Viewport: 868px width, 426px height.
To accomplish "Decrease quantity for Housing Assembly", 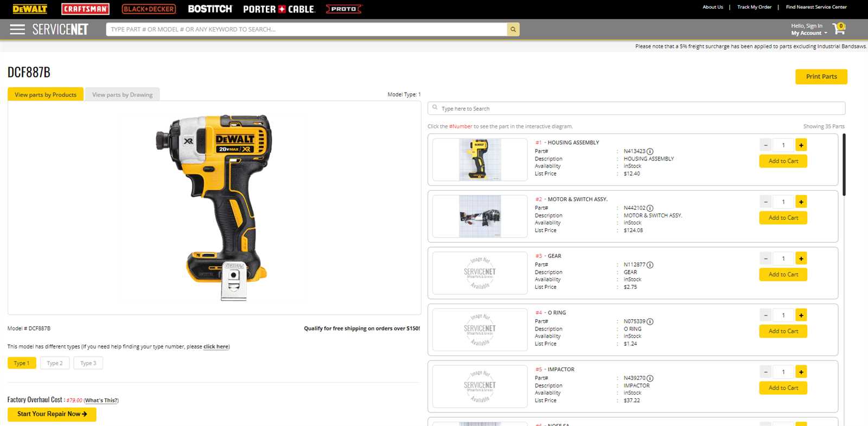I will pyautogui.click(x=765, y=145).
